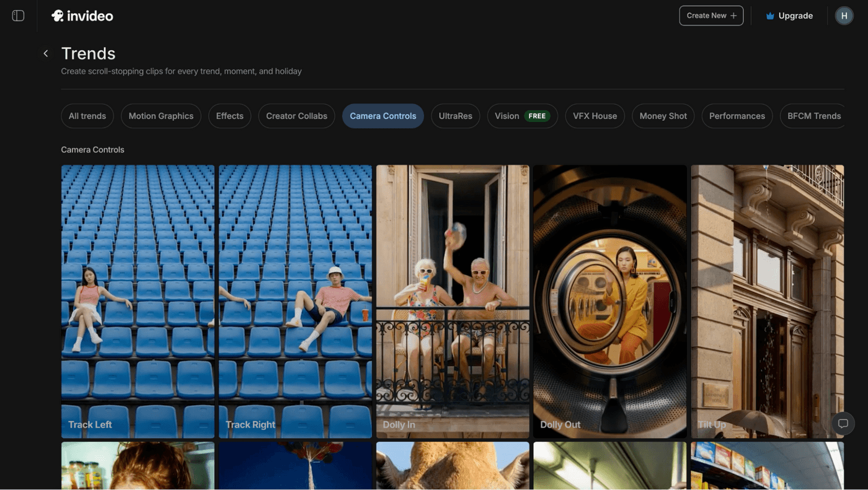Select the VFX House tab

595,116
